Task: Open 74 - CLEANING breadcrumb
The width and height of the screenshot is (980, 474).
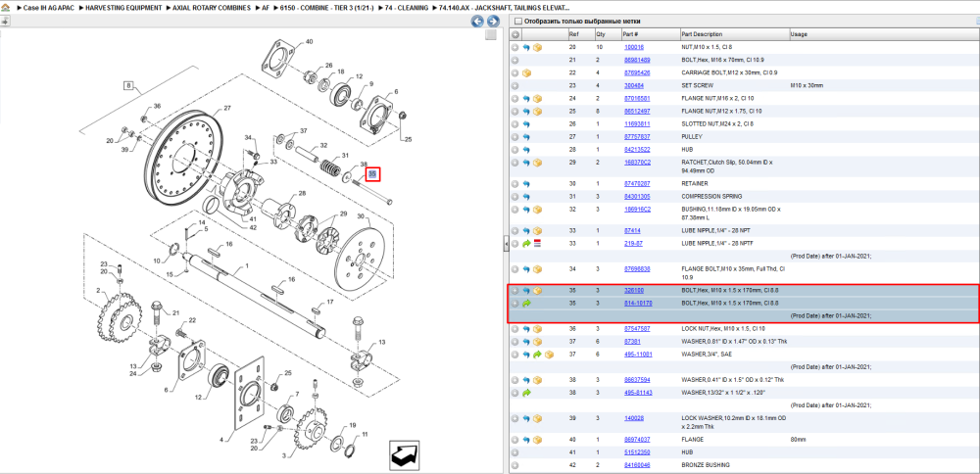Action: pos(407,8)
